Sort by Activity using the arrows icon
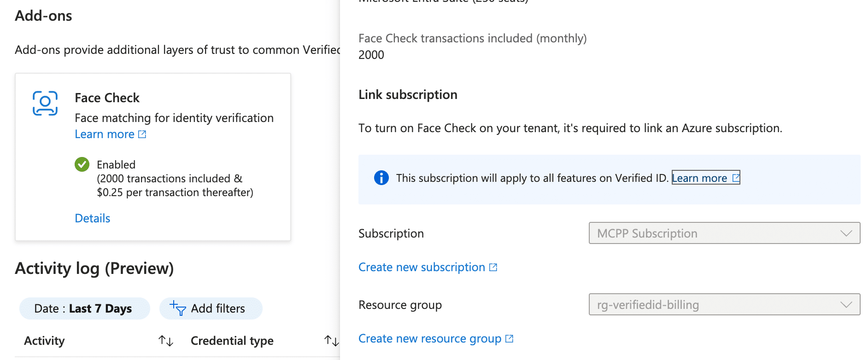This screenshot has height=360, width=868. [x=166, y=341]
